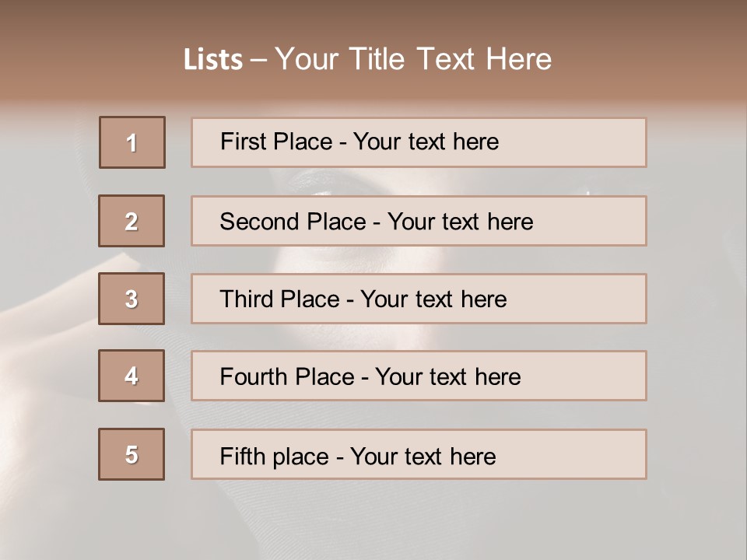The image size is (747, 560).
Task: Click the dash in the slide title
Action: click(258, 60)
